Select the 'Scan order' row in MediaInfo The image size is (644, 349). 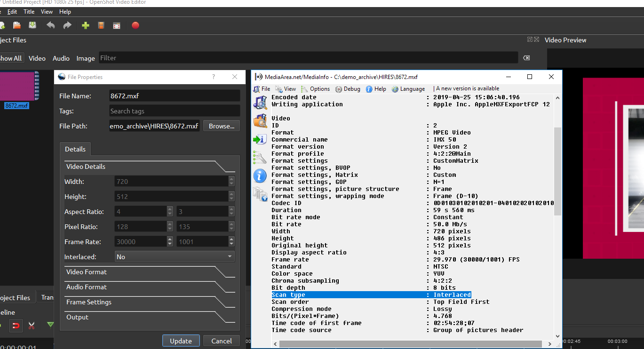(381, 302)
